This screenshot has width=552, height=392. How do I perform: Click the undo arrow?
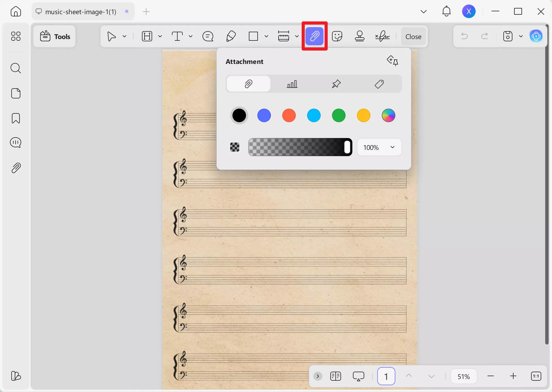click(464, 36)
